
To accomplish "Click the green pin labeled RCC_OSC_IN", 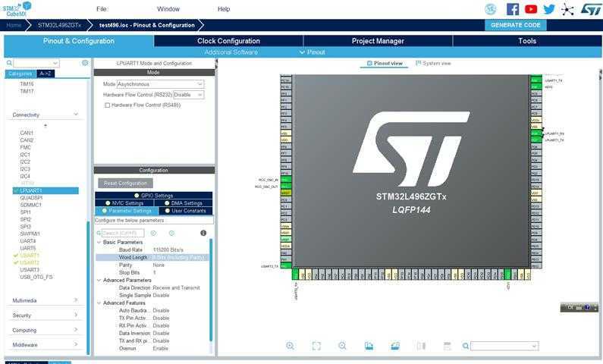I will point(286,179).
